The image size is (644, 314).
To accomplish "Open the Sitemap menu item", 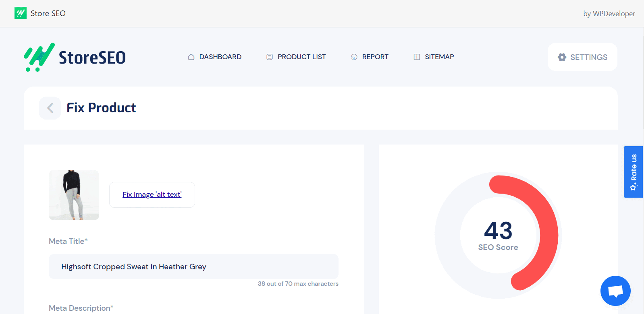I will pyautogui.click(x=434, y=57).
